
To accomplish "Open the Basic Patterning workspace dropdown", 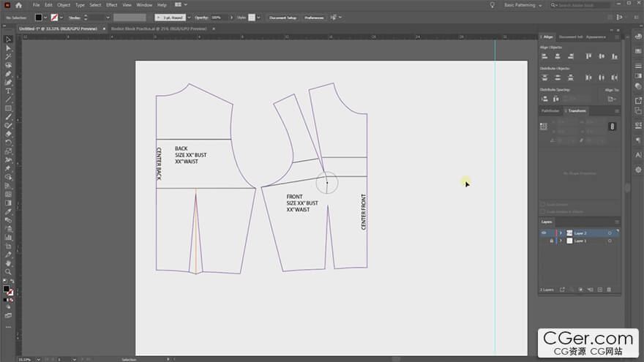I will click(x=524, y=5).
